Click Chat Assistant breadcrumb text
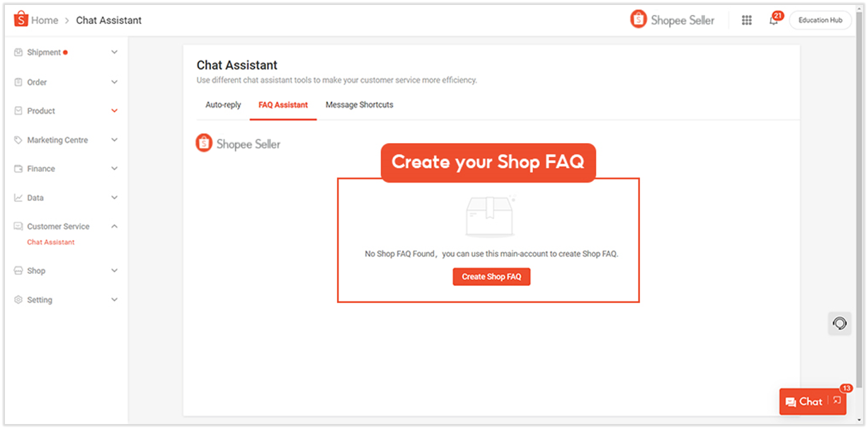The width and height of the screenshot is (868, 429). click(x=109, y=21)
